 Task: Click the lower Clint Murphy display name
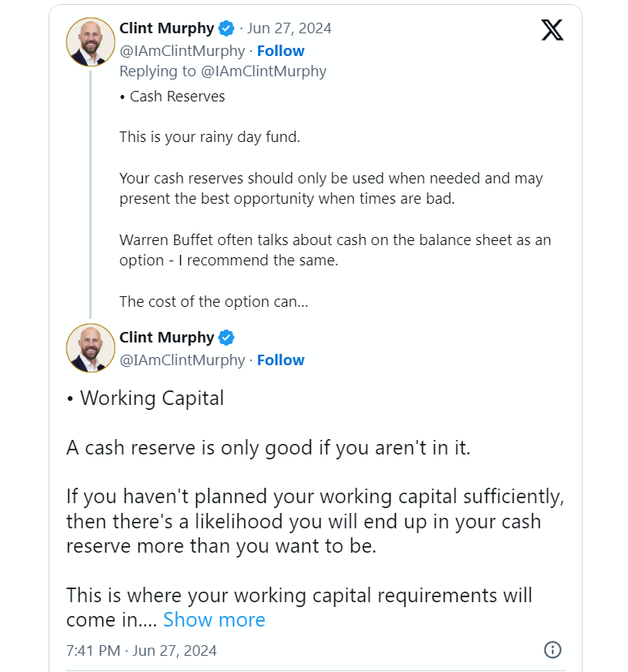pos(166,338)
